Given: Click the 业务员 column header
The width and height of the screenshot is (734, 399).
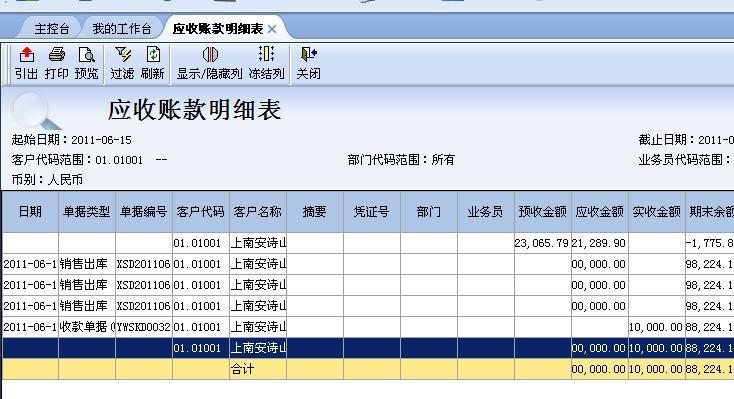Looking at the screenshot, I should (485, 212).
